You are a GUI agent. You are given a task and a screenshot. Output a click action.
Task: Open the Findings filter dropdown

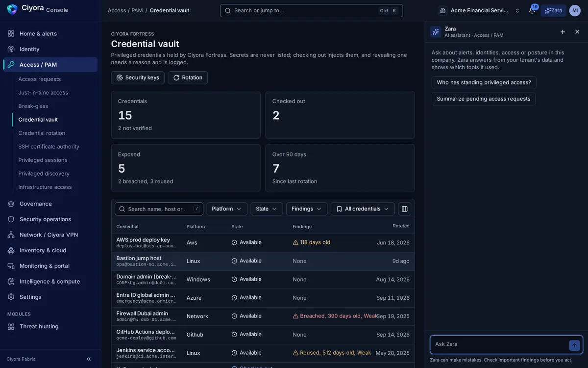click(307, 209)
